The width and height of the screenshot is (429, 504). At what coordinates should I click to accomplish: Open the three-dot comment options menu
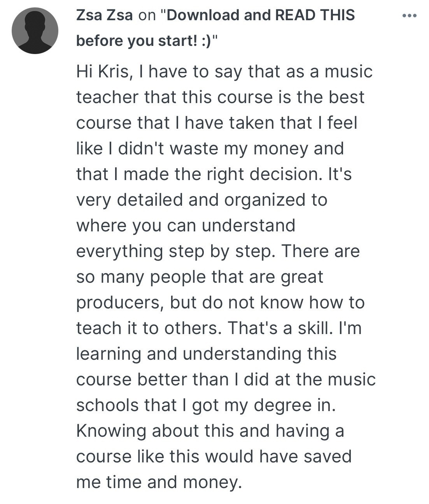pyautogui.click(x=410, y=16)
